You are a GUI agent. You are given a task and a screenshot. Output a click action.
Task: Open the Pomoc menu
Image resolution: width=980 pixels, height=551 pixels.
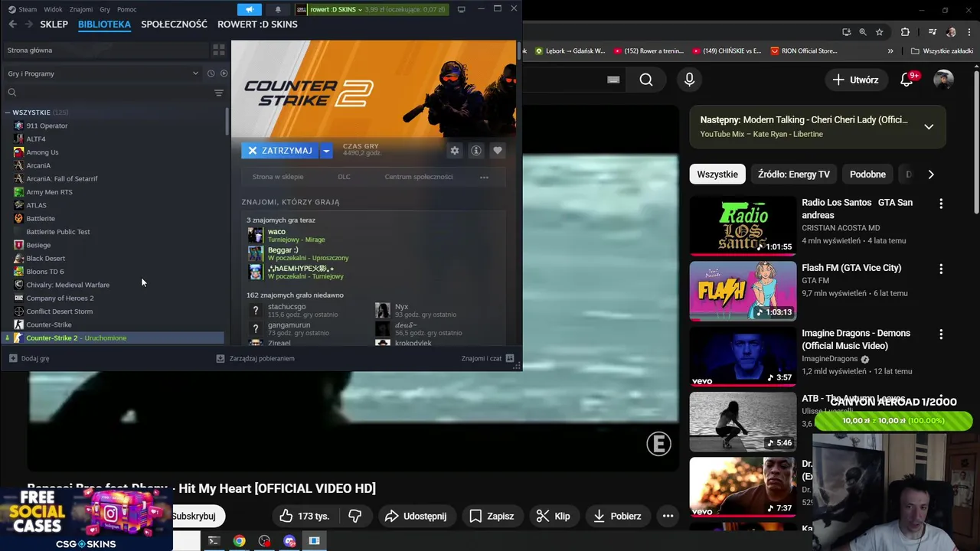coord(127,9)
